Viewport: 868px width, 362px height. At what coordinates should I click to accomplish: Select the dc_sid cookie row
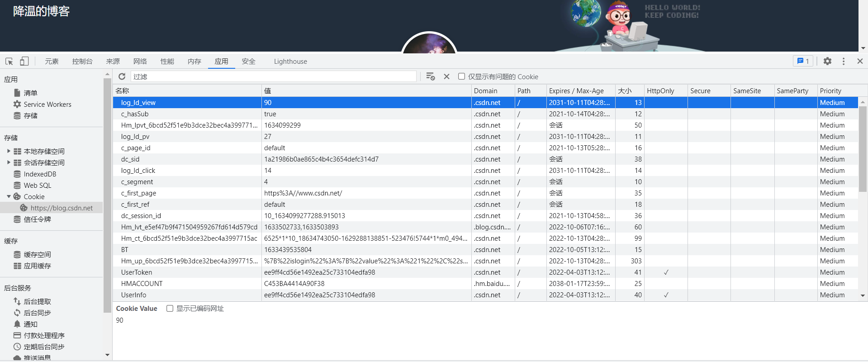tap(485, 159)
